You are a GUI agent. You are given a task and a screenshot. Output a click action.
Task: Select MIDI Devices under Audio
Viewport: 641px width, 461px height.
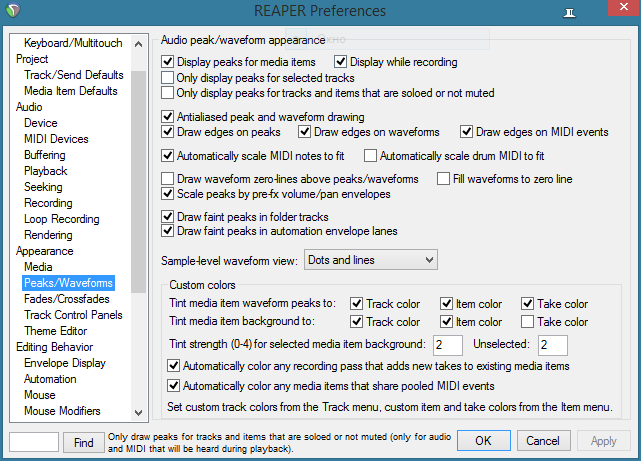[58, 139]
